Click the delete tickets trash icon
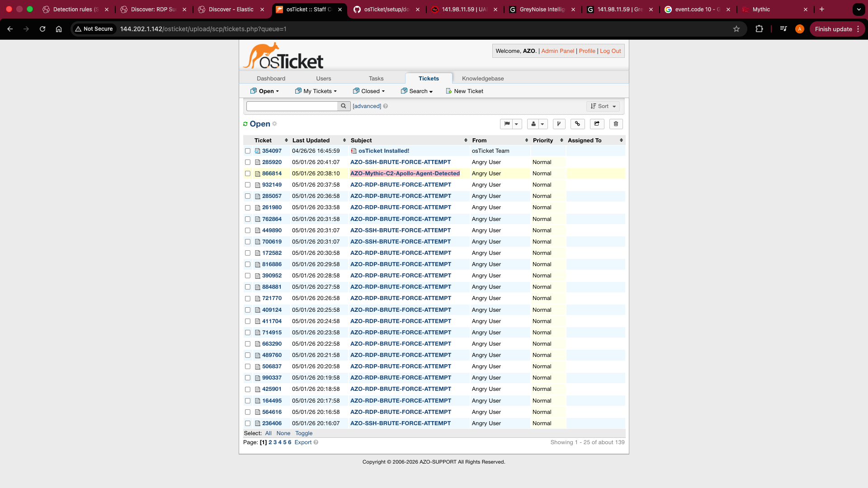 [616, 124]
